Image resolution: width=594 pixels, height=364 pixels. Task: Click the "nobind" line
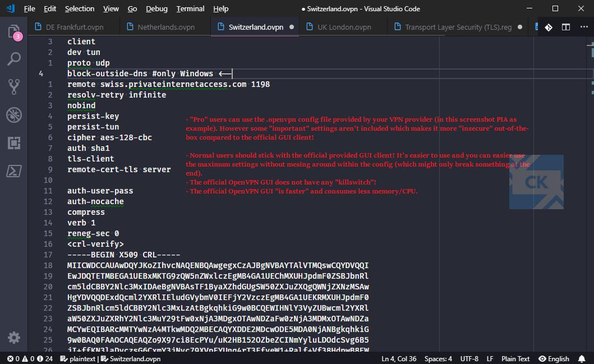tap(81, 105)
